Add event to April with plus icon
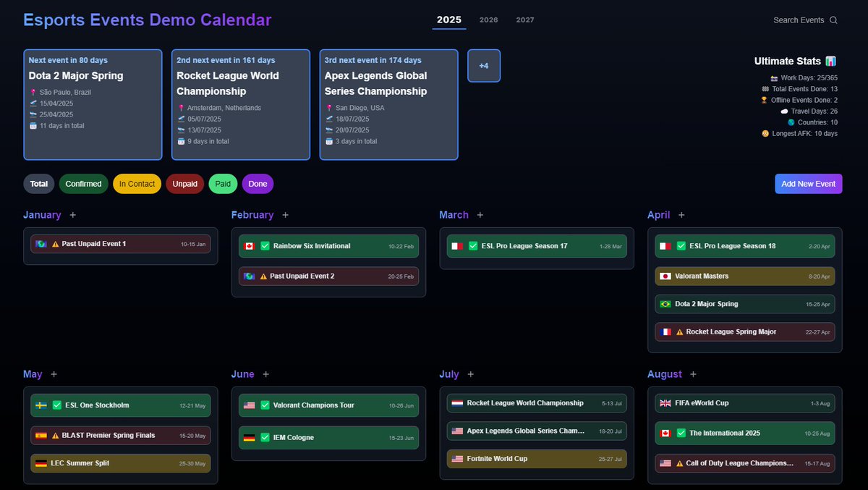 tap(681, 215)
